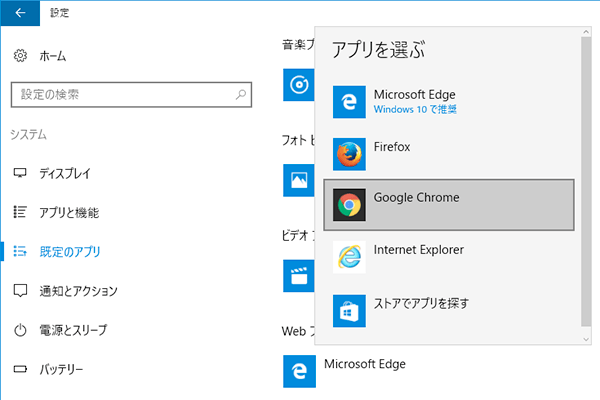The width and height of the screenshot is (600, 400).
Task: Select the Microsoft Edge icon in app chooser
Action: pos(349,101)
